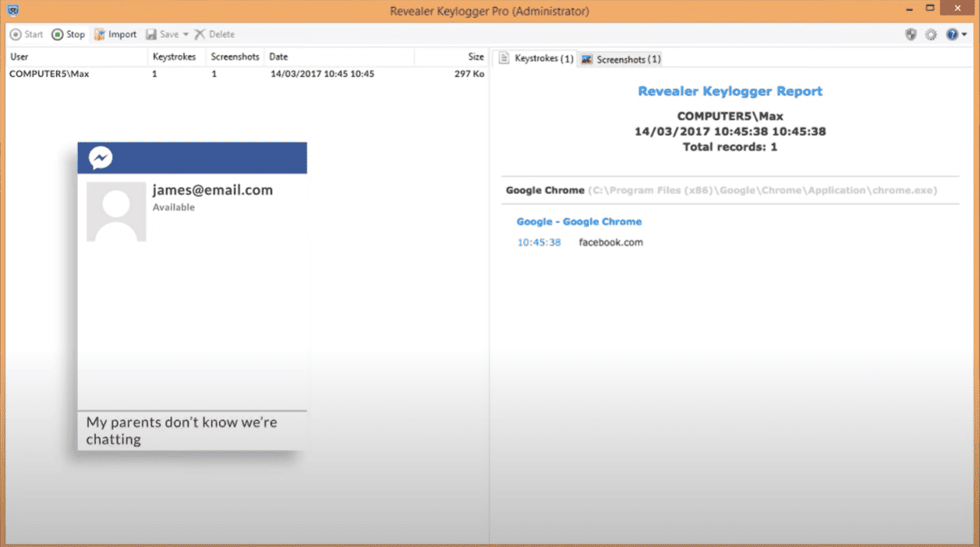The width and height of the screenshot is (980, 547).
Task: Toggle Stop to pause keystroke recording
Action: coord(69,34)
